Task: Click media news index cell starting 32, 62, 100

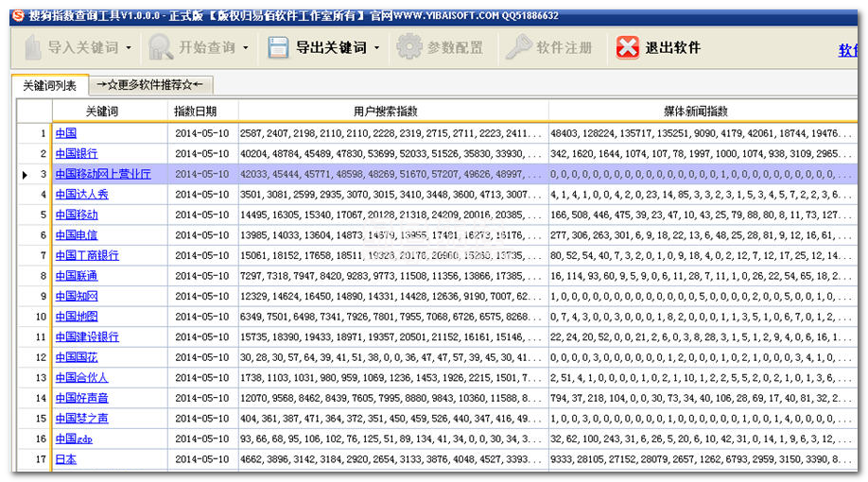Action: click(703, 439)
